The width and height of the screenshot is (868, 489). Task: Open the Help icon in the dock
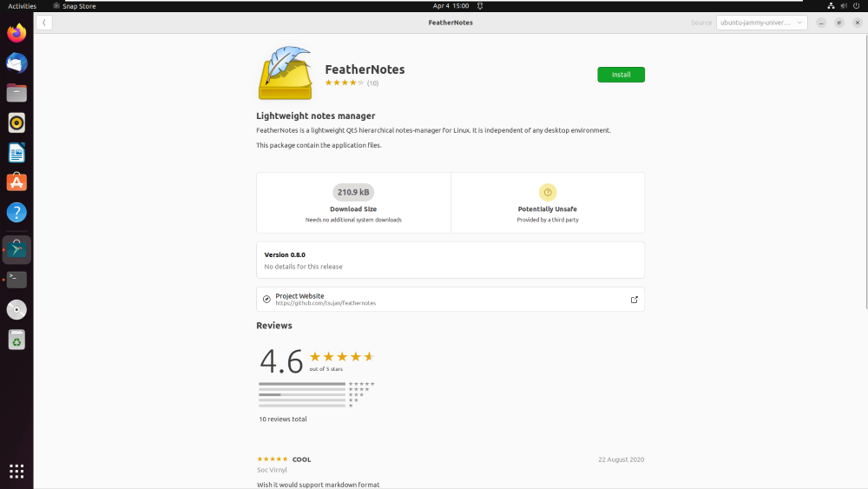[16, 213]
